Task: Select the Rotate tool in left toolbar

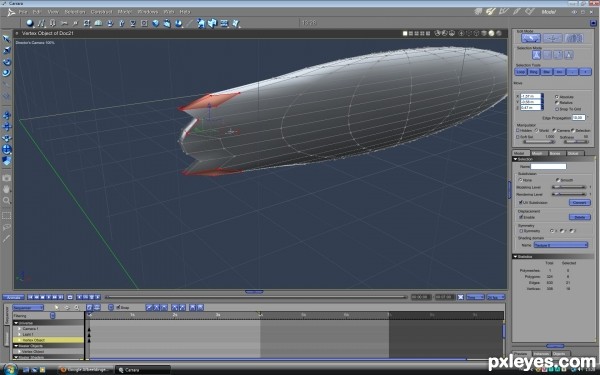Action: point(7,62)
